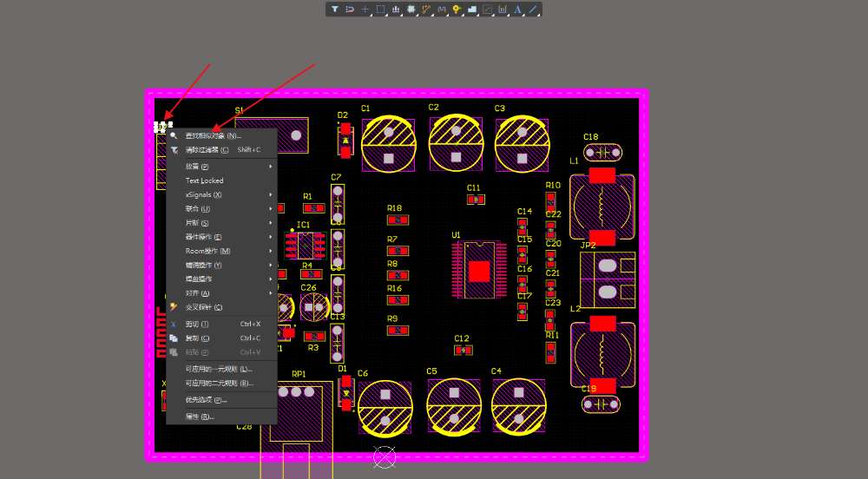Select capacitor C4 footprint
This screenshot has height=479, width=868.
click(x=519, y=406)
